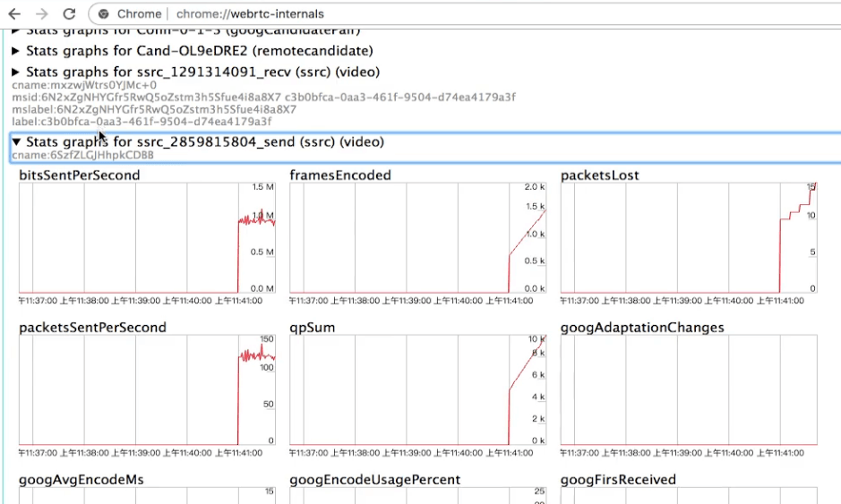Select the googAvgEncodeMs title text
Screen dimensions: 841x504
click(82, 479)
